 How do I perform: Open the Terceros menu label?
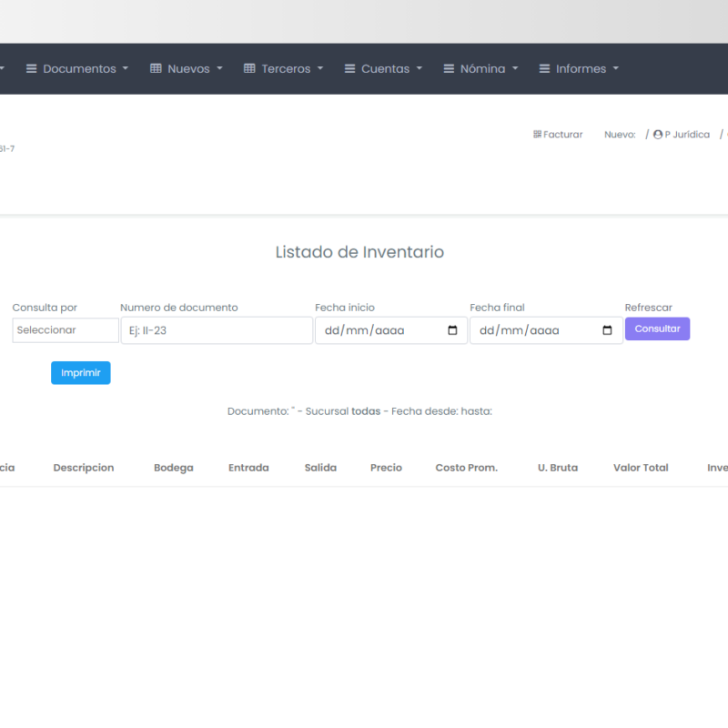coord(286,69)
